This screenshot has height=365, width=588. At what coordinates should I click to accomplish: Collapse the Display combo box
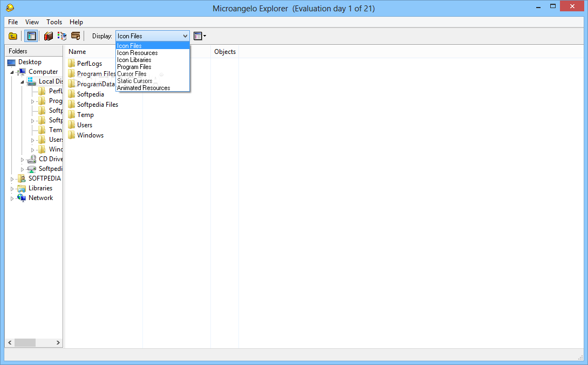click(x=185, y=36)
